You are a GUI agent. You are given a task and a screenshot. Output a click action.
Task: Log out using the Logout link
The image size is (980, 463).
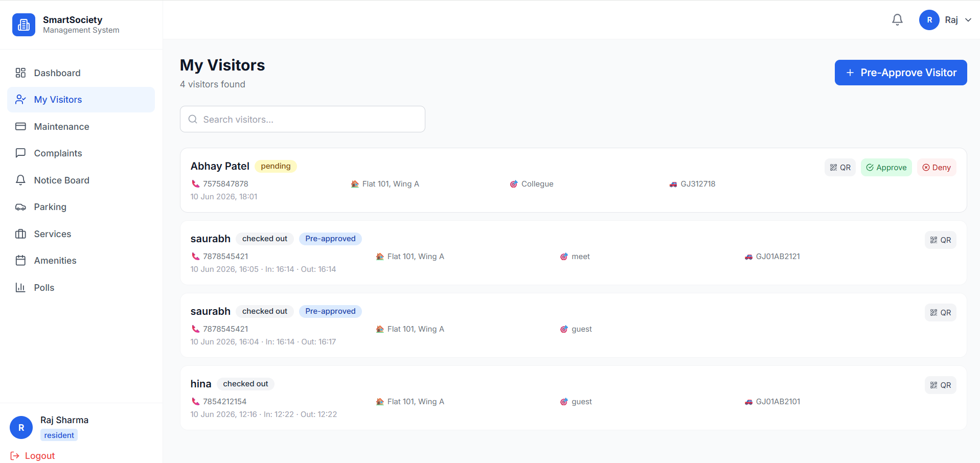tap(33, 456)
